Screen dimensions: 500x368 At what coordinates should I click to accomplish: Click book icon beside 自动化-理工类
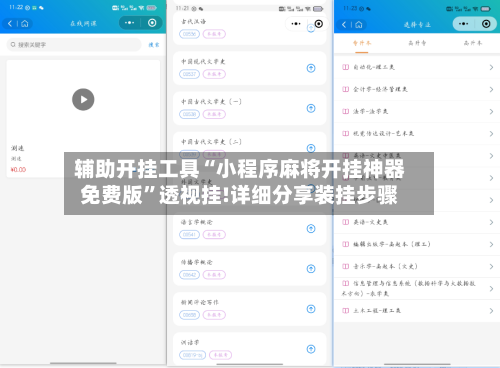pos(346,67)
